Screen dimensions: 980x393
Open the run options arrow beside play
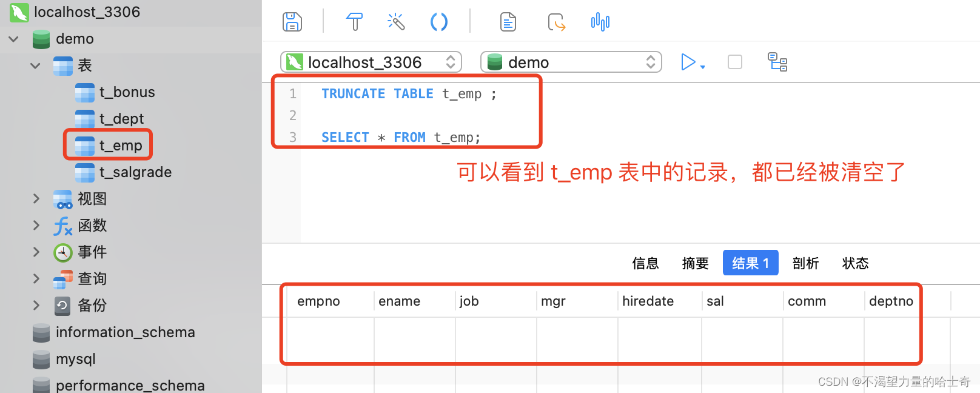703,66
